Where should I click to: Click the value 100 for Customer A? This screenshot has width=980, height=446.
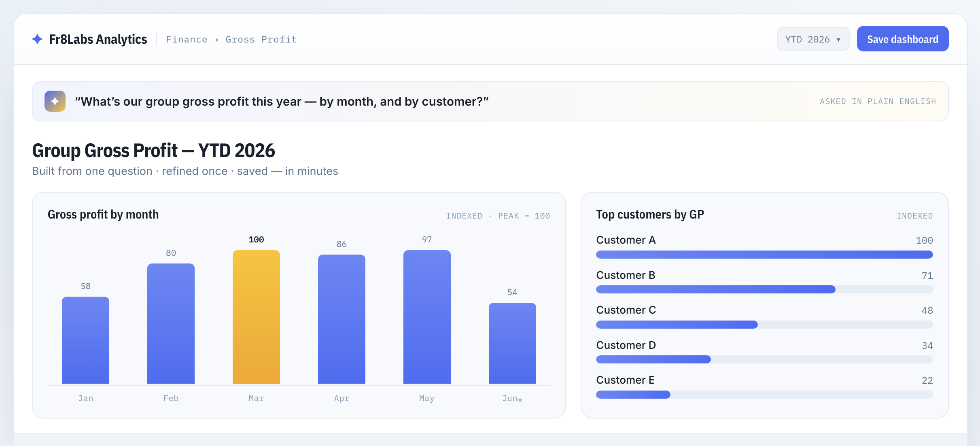click(x=925, y=240)
